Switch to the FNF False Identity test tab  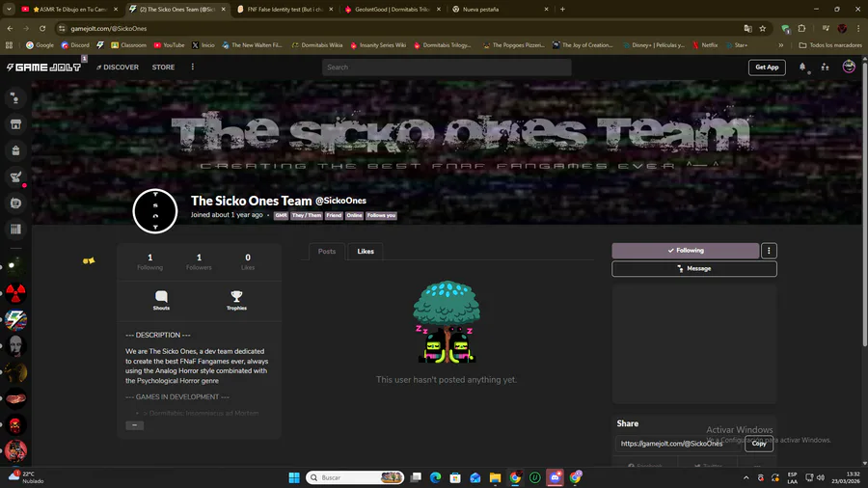285,10
